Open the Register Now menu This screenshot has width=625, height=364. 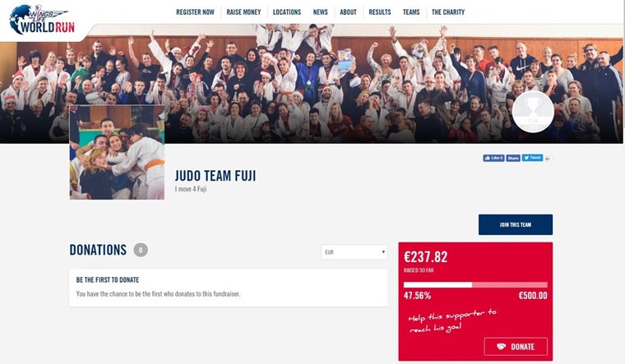pyautogui.click(x=196, y=12)
